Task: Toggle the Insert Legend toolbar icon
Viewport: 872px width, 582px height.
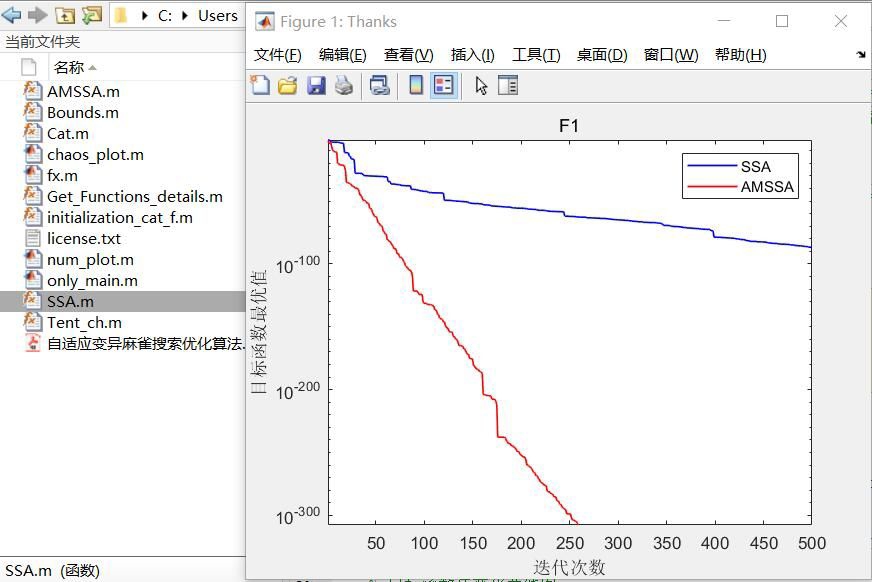Action: (x=444, y=85)
